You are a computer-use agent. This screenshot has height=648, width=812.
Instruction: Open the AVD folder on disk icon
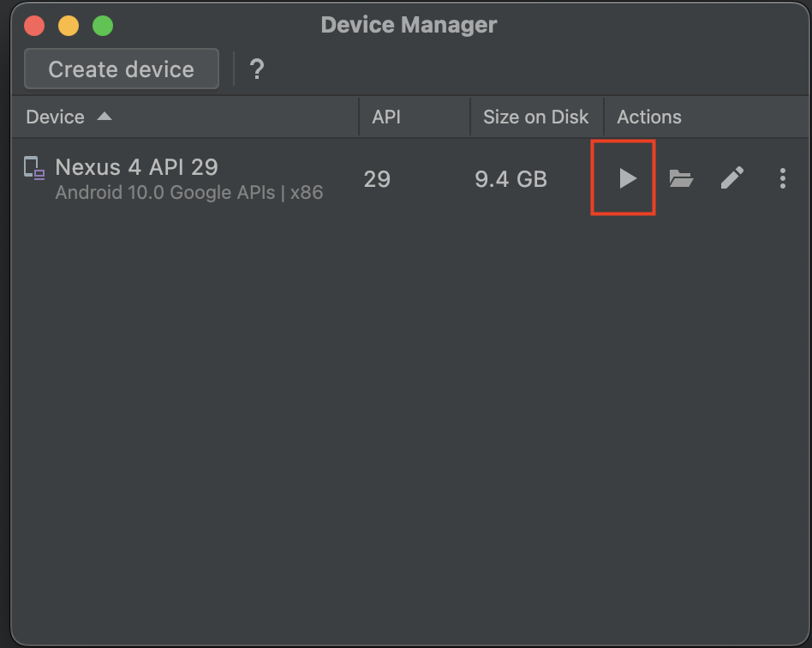681,178
